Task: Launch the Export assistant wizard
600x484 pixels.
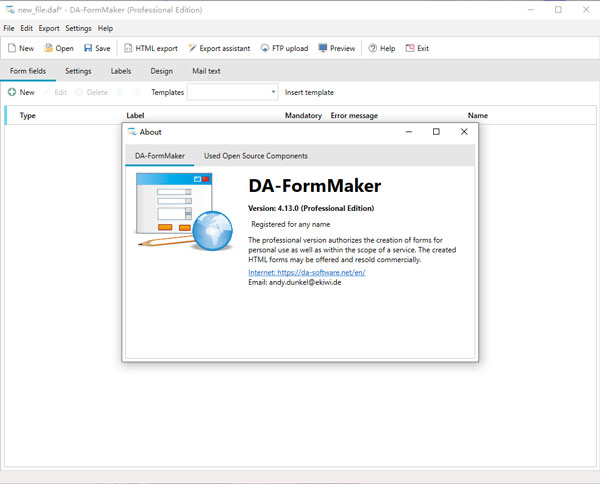Action: (x=219, y=48)
